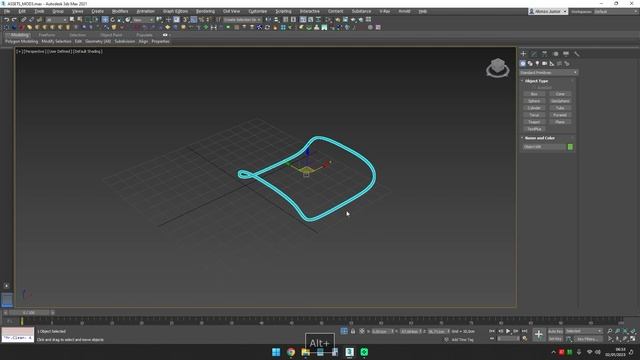Screen dimensions: 640x360
Task: Click the Windows Start button
Action: [x=276, y=352]
